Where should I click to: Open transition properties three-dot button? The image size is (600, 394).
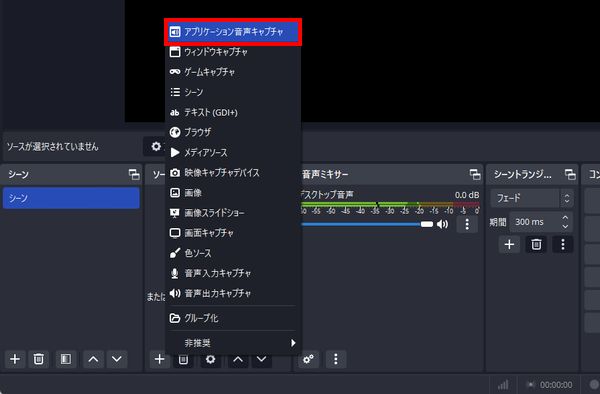pyautogui.click(x=562, y=244)
